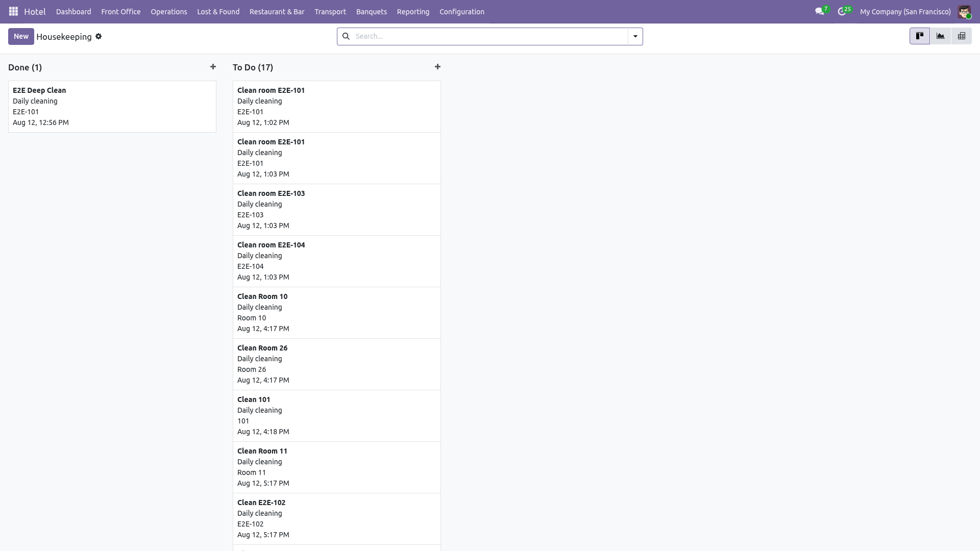
Task: Open the Dashboard menu
Action: (x=73, y=12)
